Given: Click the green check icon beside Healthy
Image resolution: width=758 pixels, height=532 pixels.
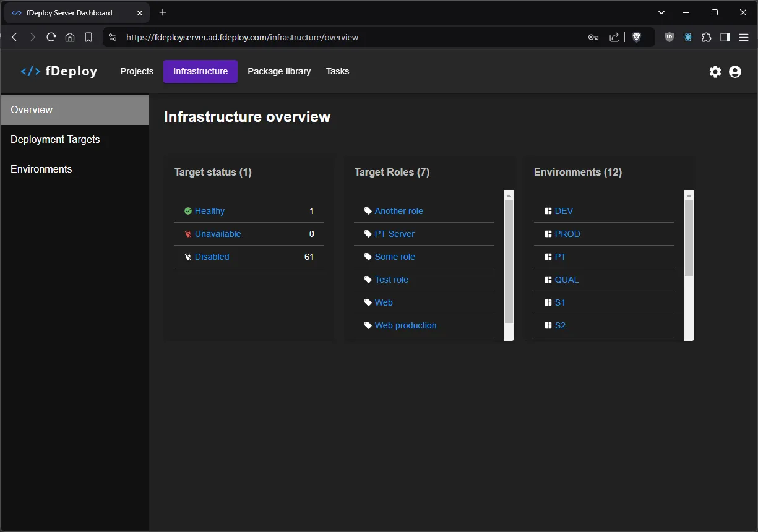Looking at the screenshot, I should (188, 211).
